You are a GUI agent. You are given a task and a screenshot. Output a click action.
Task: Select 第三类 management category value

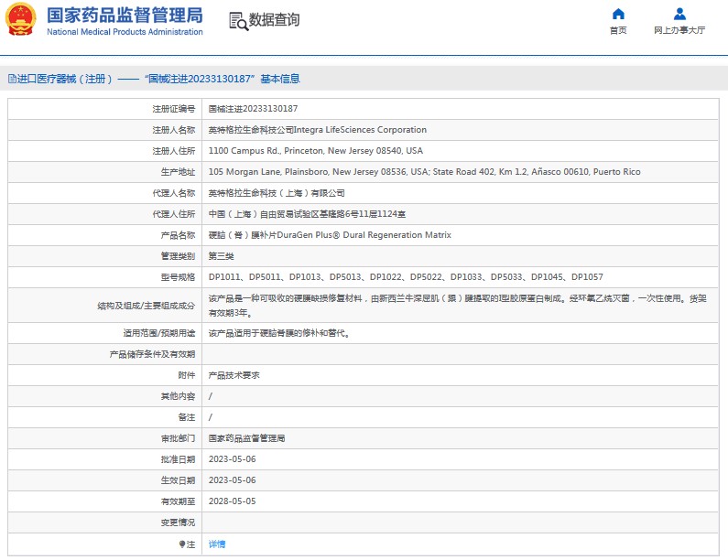tap(221, 256)
